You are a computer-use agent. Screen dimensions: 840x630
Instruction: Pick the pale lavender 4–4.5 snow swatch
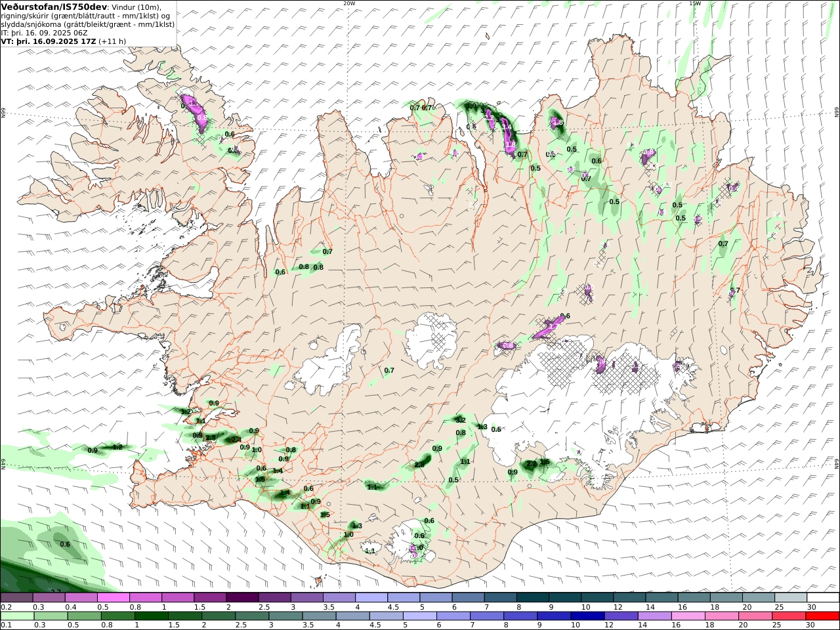(371, 597)
